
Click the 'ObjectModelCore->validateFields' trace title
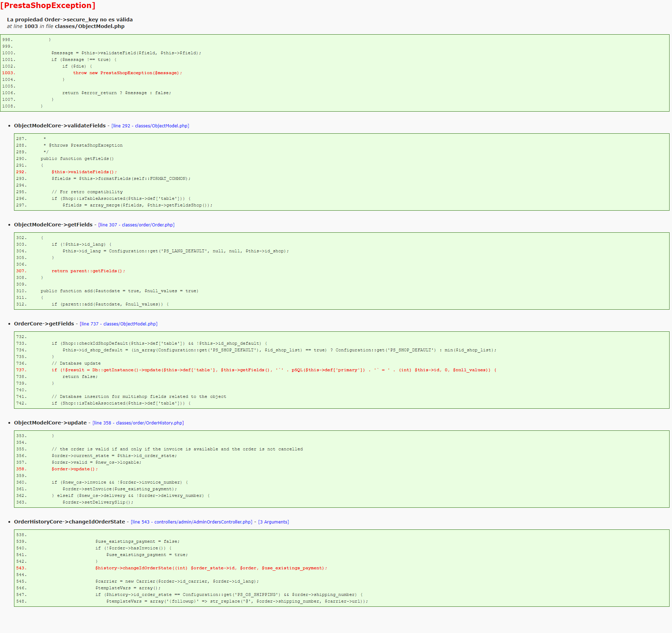60,126
